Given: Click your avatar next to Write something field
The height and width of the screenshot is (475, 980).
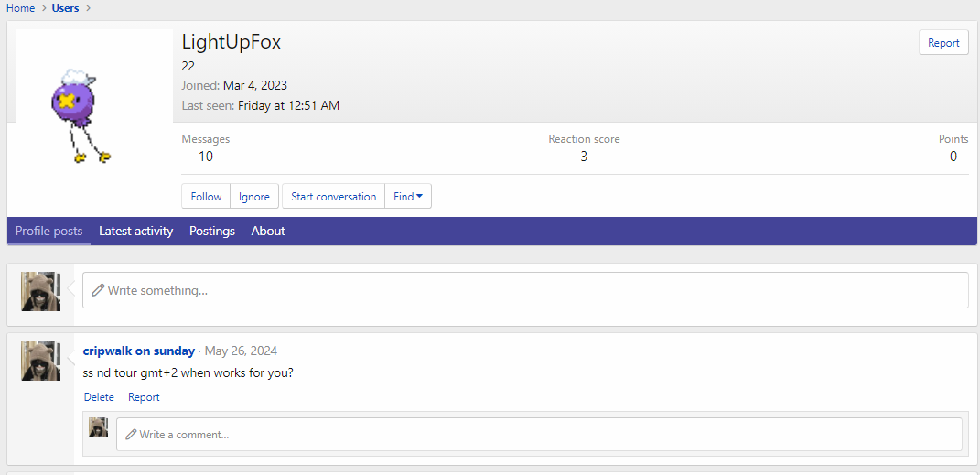Looking at the screenshot, I should pos(40,291).
